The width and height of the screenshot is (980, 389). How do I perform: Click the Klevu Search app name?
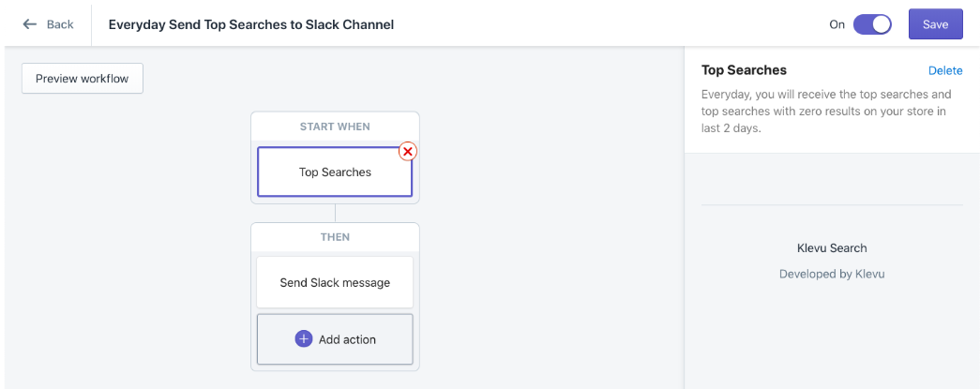click(x=832, y=248)
